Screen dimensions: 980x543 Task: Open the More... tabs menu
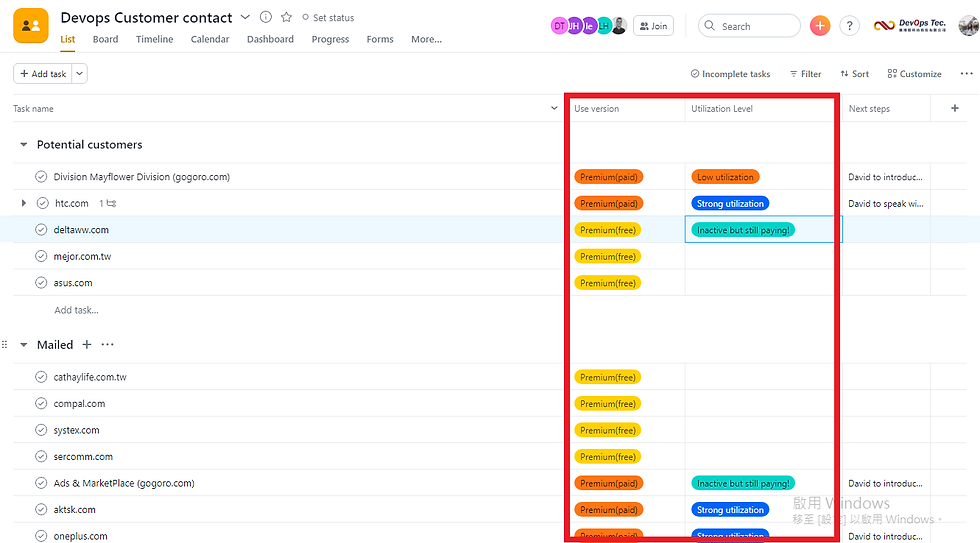pos(426,39)
